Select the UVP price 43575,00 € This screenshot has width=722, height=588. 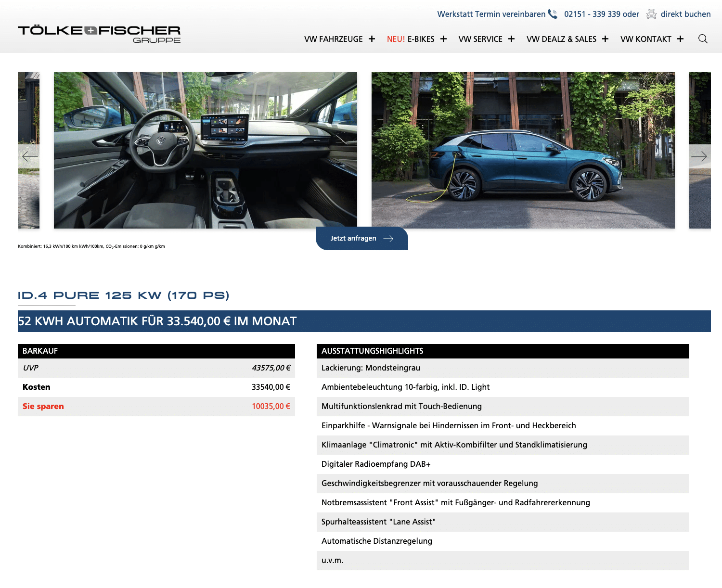pos(271,368)
